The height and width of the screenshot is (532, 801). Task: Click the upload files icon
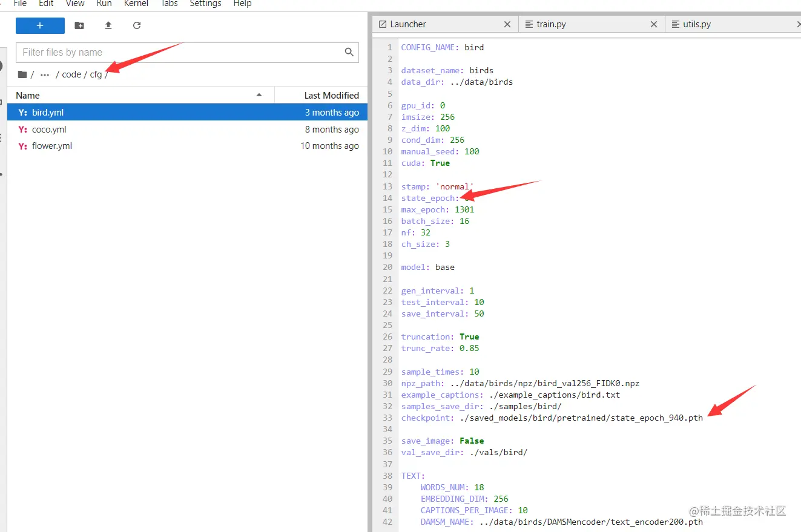[108, 25]
